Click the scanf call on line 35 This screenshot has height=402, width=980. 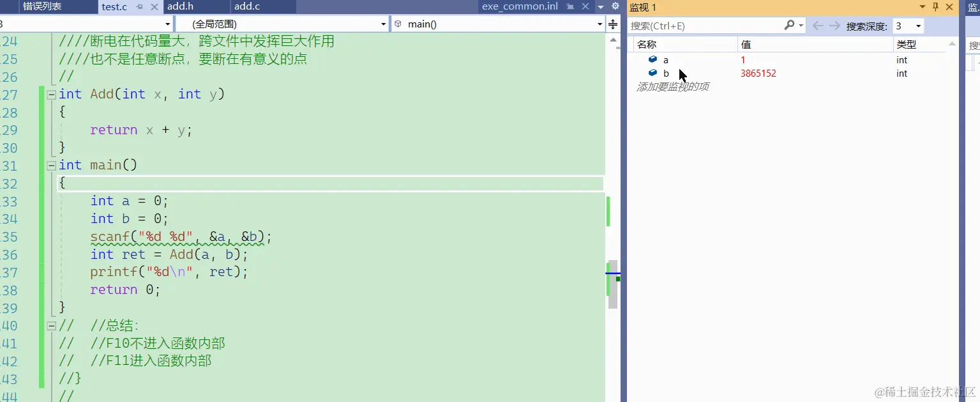pyautogui.click(x=181, y=237)
